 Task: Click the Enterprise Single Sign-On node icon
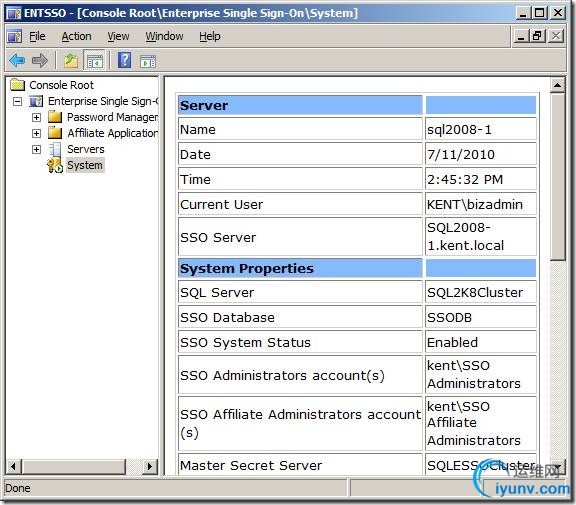[x=36, y=101]
